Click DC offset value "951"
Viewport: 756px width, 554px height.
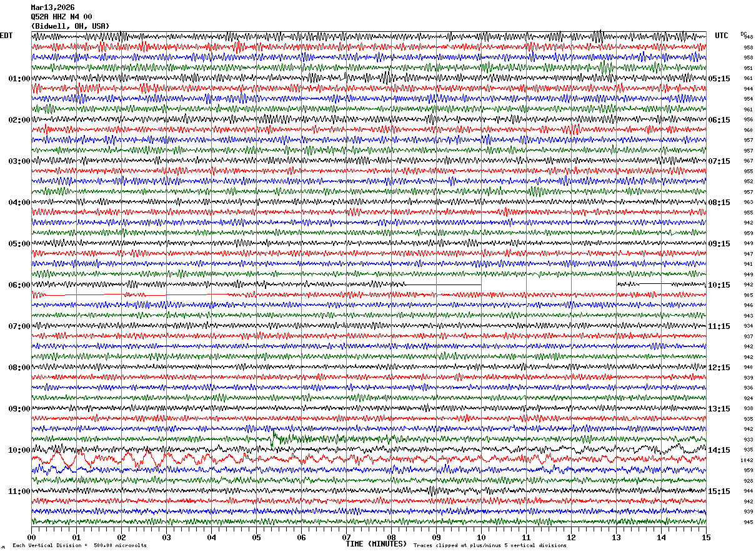(749, 68)
